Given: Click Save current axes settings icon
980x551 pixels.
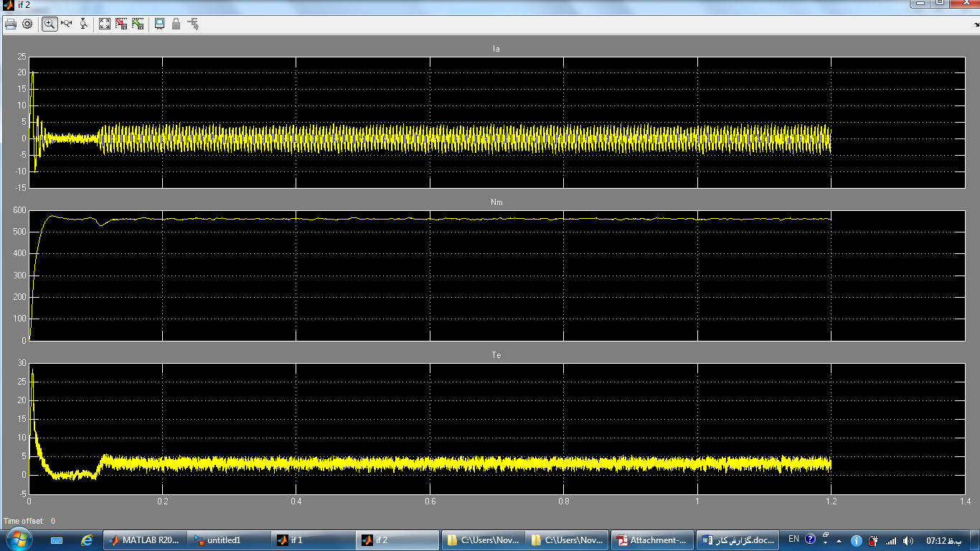Looking at the screenshot, I should tap(121, 24).
